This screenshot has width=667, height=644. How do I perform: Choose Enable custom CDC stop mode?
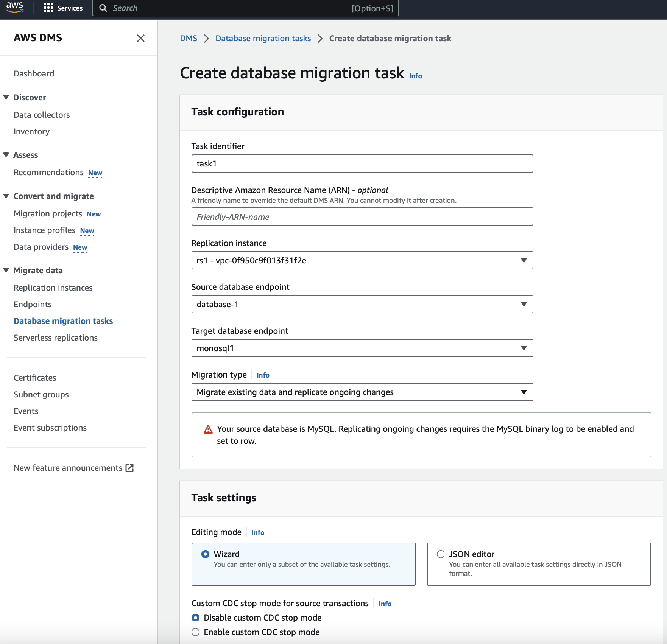[x=195, y=632]
